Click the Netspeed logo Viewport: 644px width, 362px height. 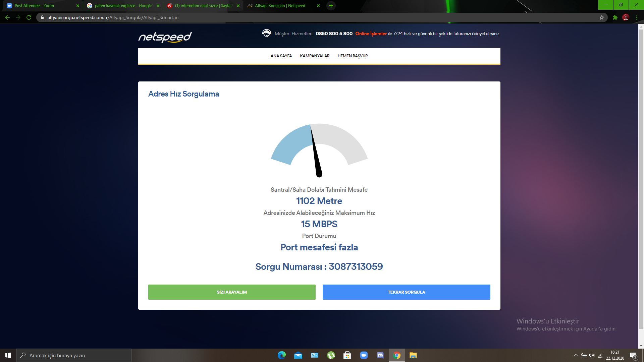(x=165, y=37)
